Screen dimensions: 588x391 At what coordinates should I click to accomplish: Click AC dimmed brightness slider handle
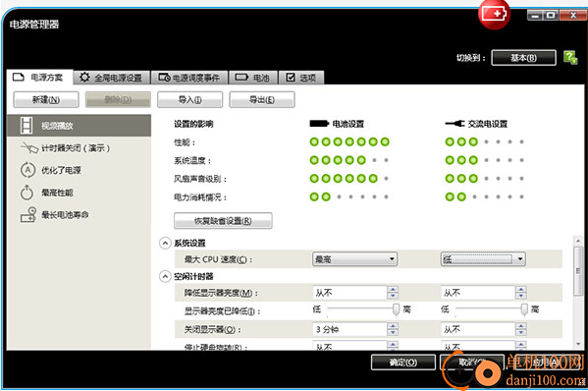(524, 309)
